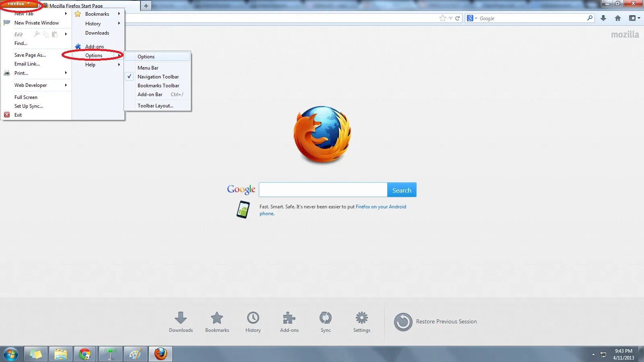Open the location bar history dropdown arrow
The height and width of the screenshot is (362, 644).
[x=450, y=18]
